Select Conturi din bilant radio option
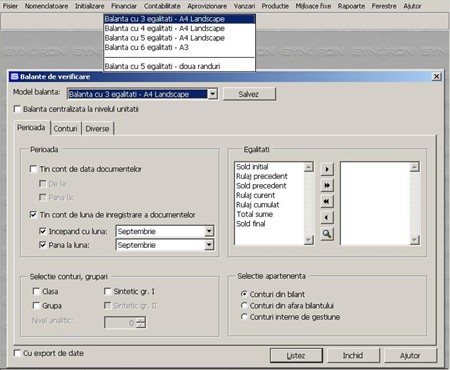Screen dimensions: 450x370 point(244,294)
